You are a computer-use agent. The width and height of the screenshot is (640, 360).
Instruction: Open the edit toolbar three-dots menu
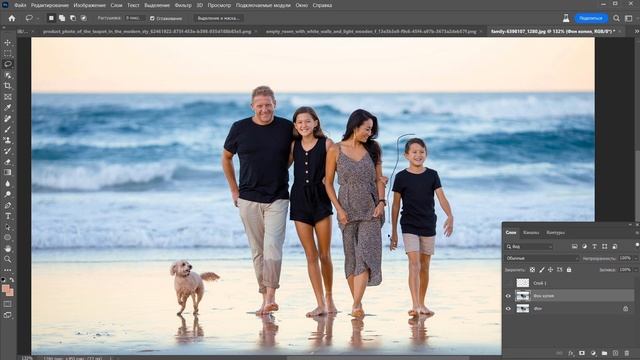point(8,270)
